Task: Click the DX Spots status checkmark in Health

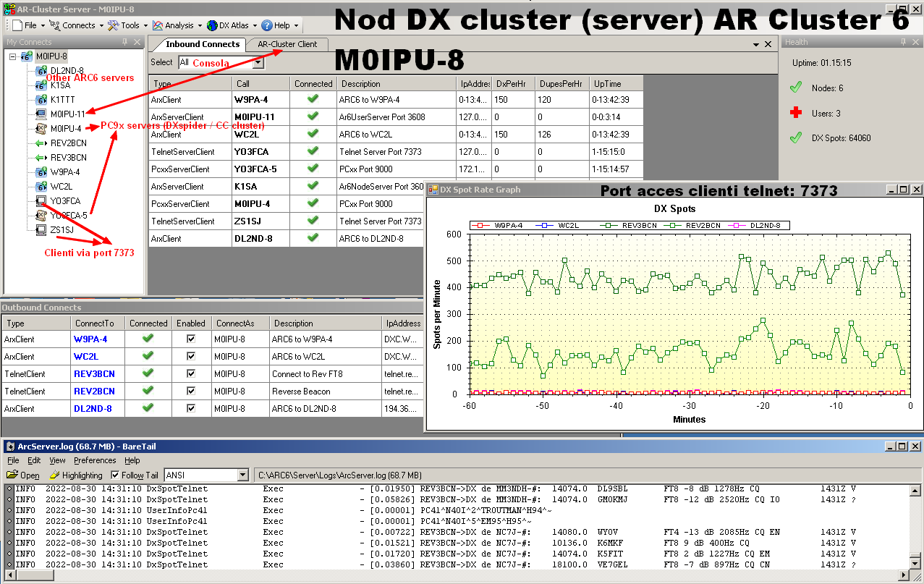Action: [x=797, y=137]
